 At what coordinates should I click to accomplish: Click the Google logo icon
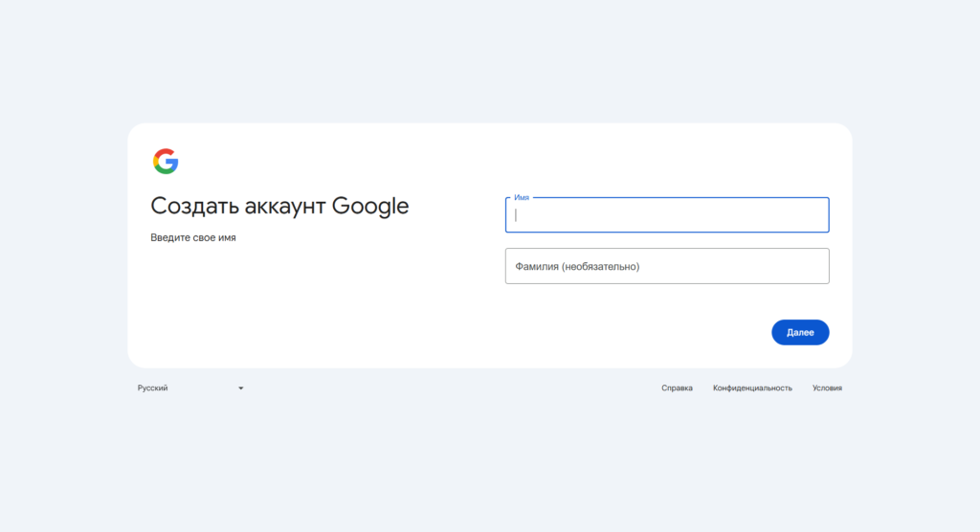[166, 162]
